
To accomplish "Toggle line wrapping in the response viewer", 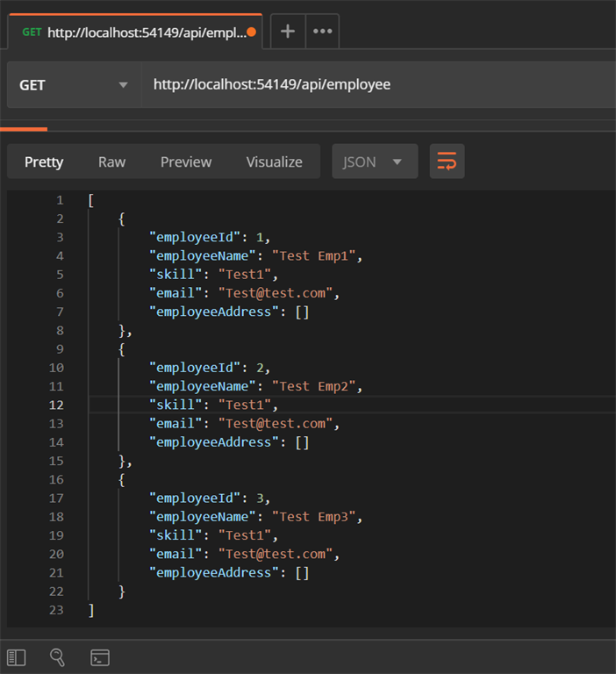I will coord(447,161).
